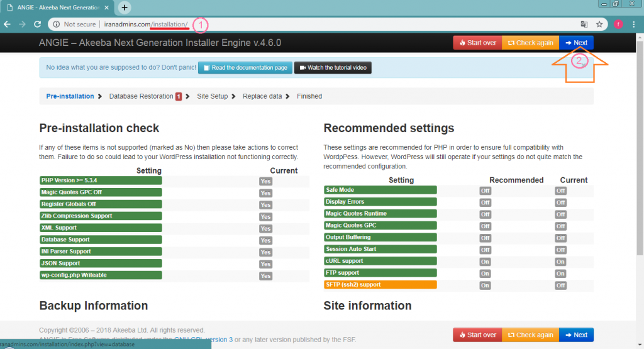Select the Pre-installation step
Viewport: 644px width, 349px height.
pyautogui.click(x=70, y=96)
